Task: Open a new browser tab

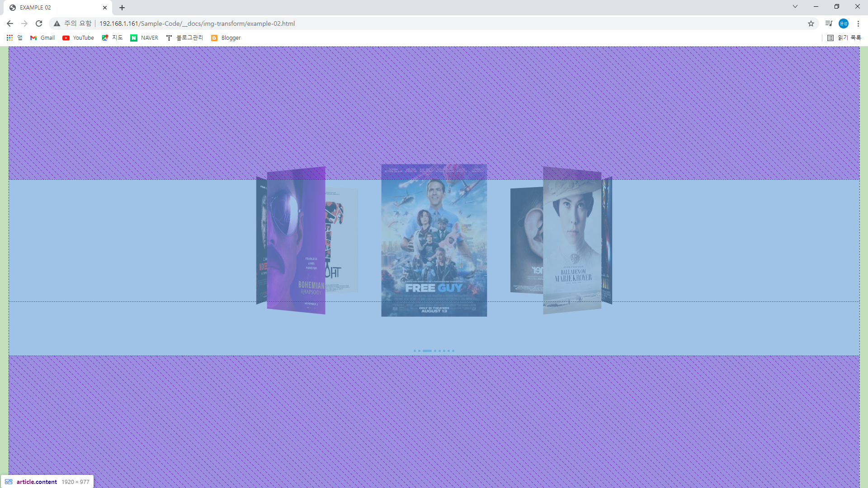Action: coord(122,8)
